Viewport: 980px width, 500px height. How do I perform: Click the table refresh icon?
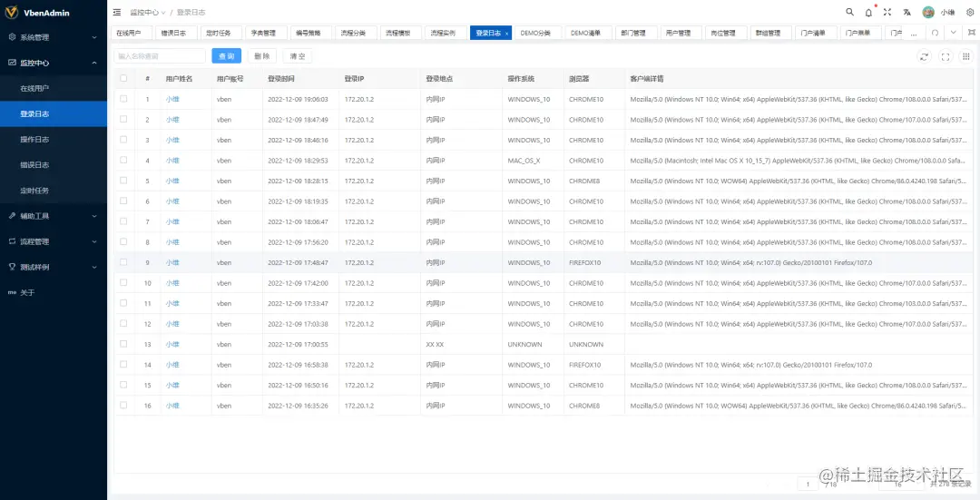point(925,57)
